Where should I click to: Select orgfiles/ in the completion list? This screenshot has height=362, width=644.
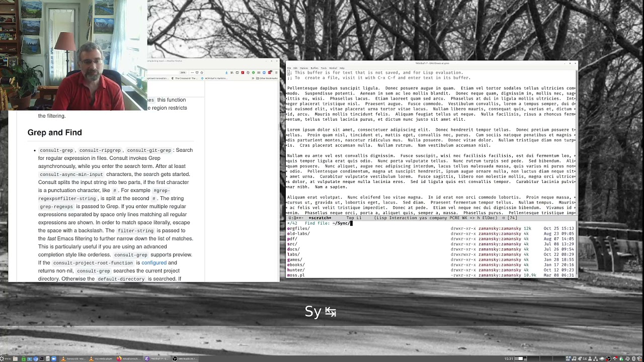coord(431,228)
